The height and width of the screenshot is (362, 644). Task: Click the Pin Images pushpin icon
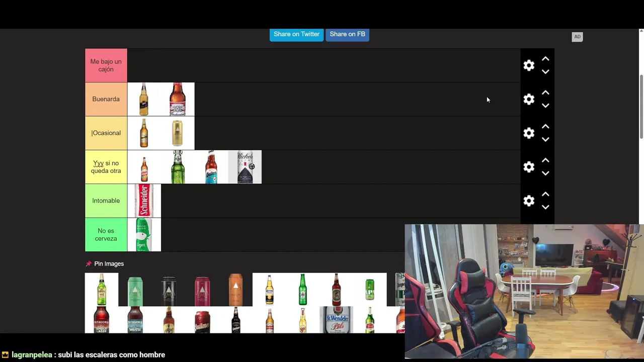tap(89, 263)
